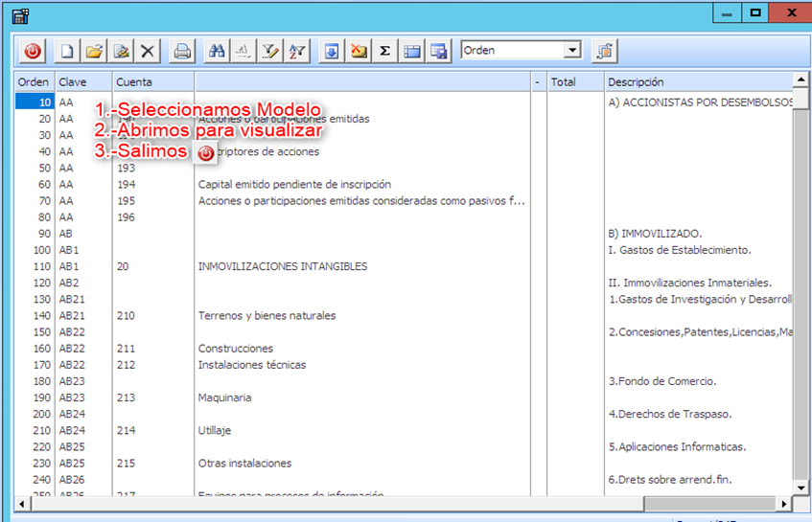812x522 pixels.
Task: Click the Terrenos y bienes naturales row
Action: click(x=267, y=315)
